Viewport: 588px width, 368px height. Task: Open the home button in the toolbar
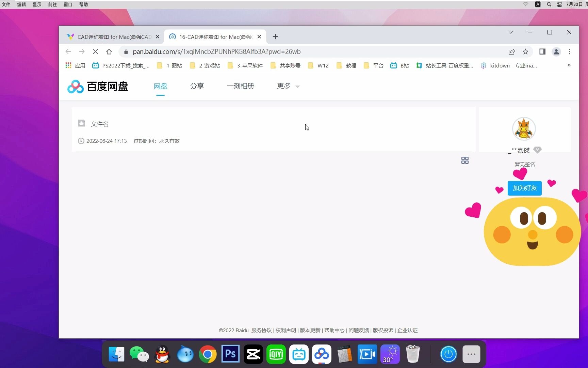click(109, 51)
